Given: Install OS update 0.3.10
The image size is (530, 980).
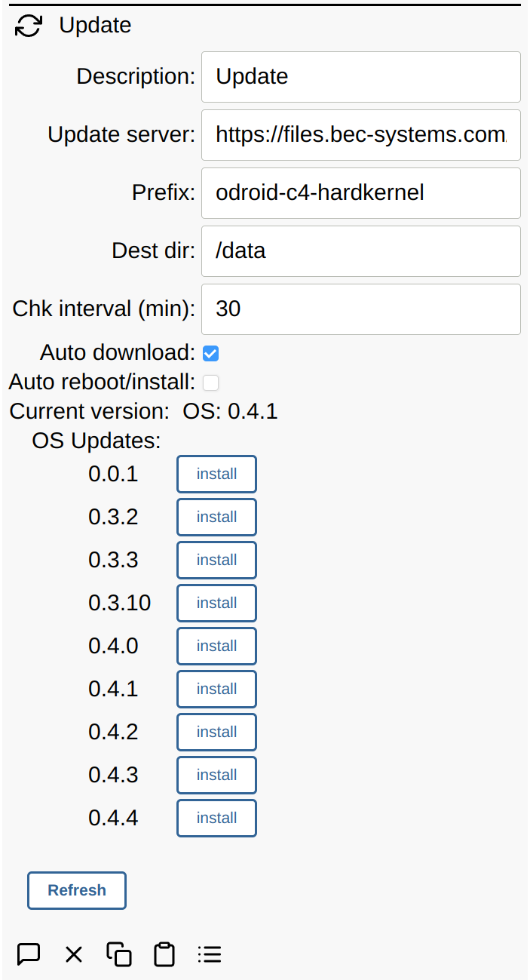Looking at the screenshot, I should pyautogui.click(x=216, y=603).
